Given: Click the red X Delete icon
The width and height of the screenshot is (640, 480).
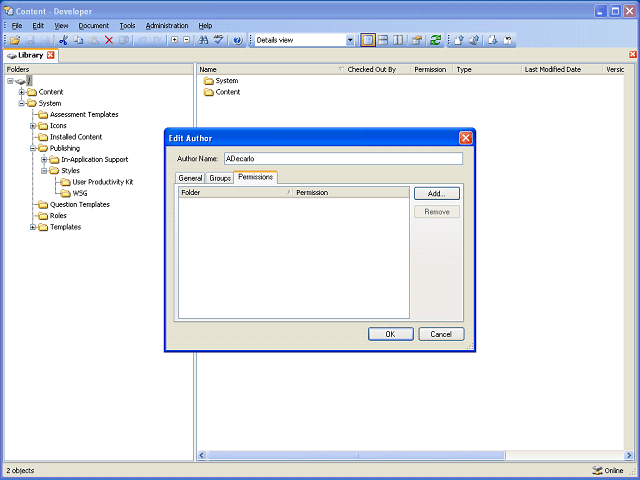Looking at the screenshot, I should pyautogui.click(x=109, y=40).
